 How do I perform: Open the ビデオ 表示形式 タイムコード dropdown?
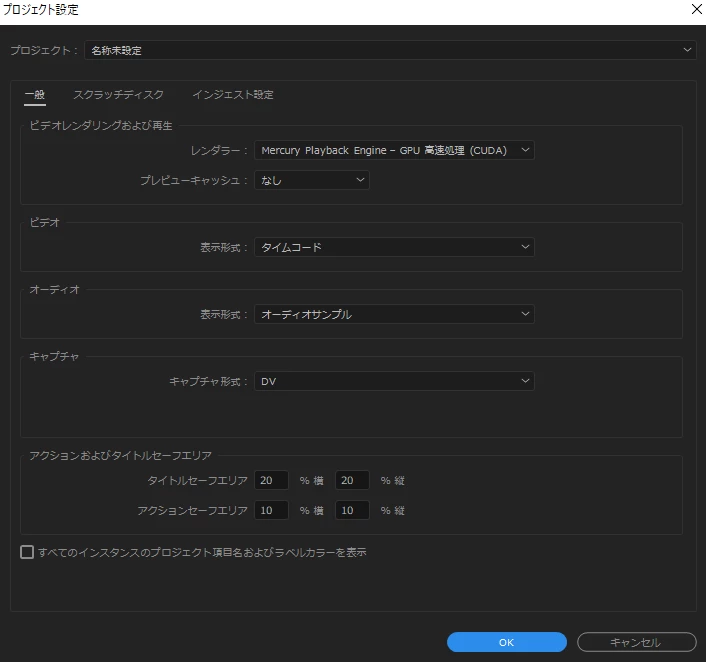pyautogui.click(x=394, y=247)
